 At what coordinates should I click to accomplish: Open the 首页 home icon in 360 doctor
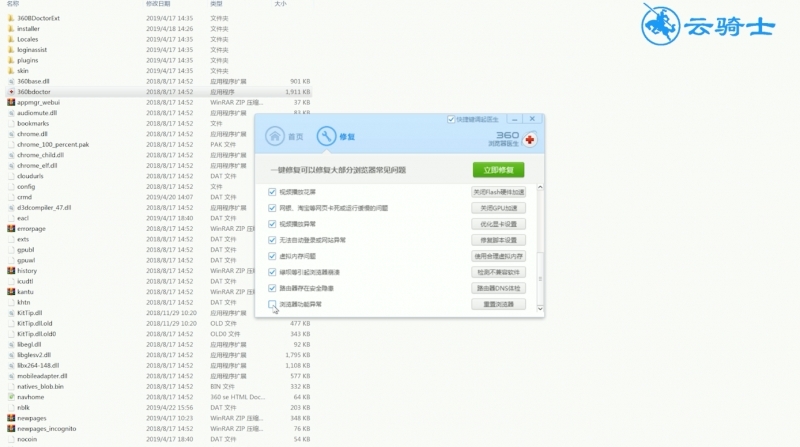point(274,136)
